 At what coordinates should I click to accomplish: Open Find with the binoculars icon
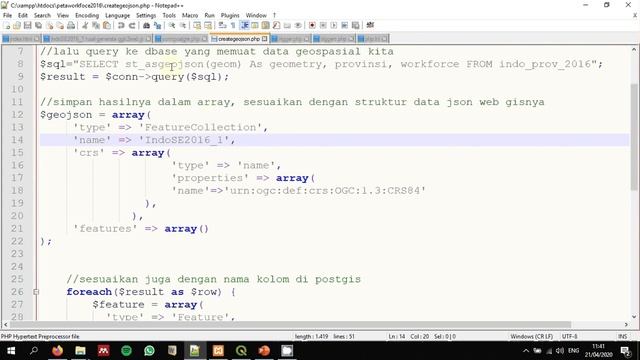pos(146,25)
